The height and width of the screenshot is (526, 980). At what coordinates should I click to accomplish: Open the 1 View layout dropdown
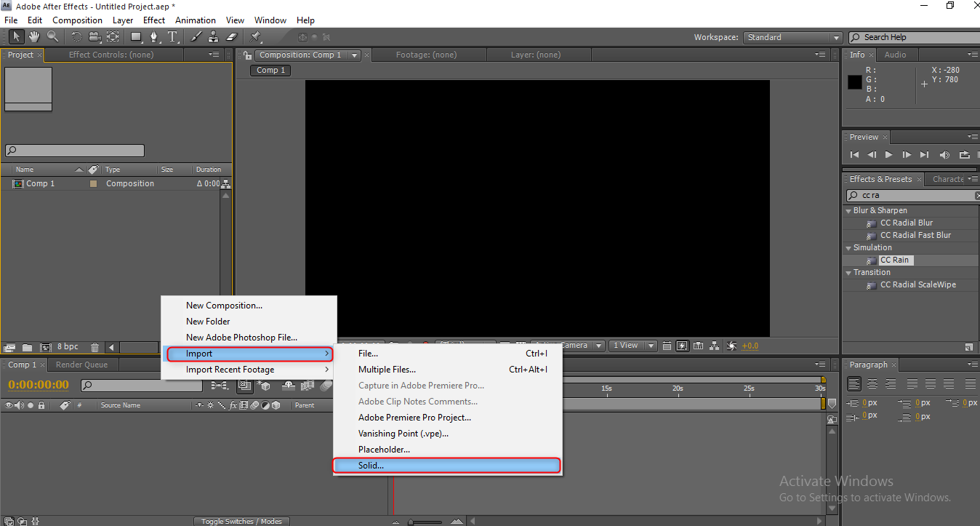632,346
